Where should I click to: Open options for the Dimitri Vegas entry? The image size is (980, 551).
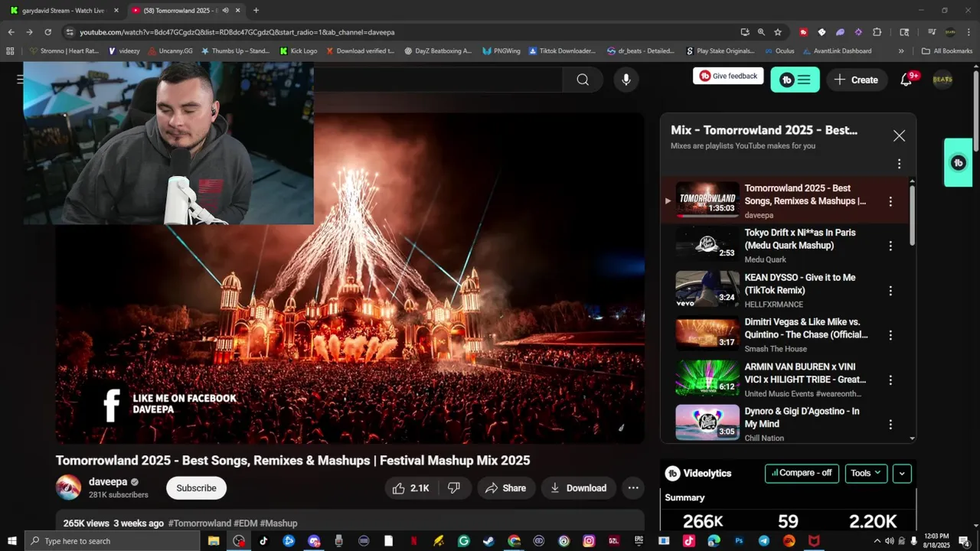(x=890, y=335)
